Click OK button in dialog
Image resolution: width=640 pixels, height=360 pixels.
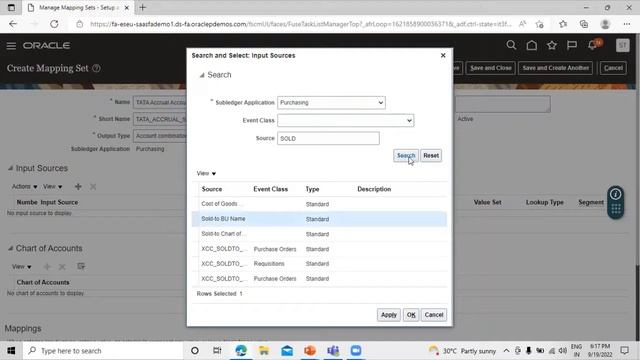[411, 315]
